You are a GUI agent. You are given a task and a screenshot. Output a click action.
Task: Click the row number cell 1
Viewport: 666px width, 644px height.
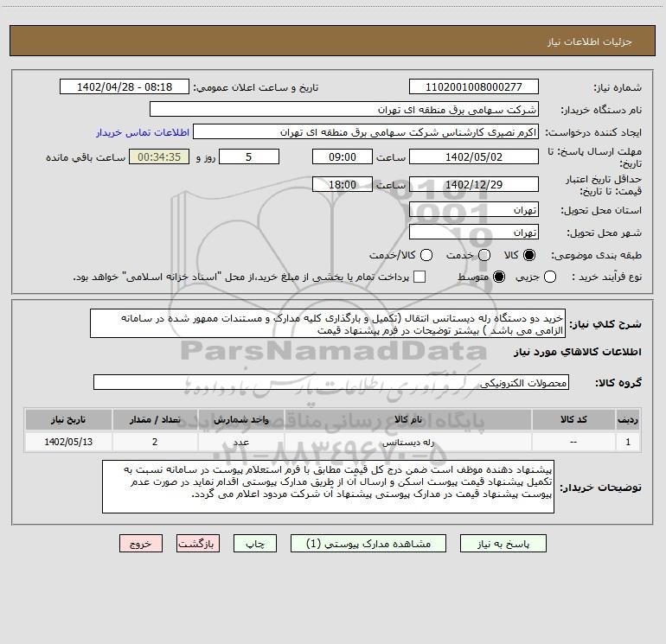point(628,442)
